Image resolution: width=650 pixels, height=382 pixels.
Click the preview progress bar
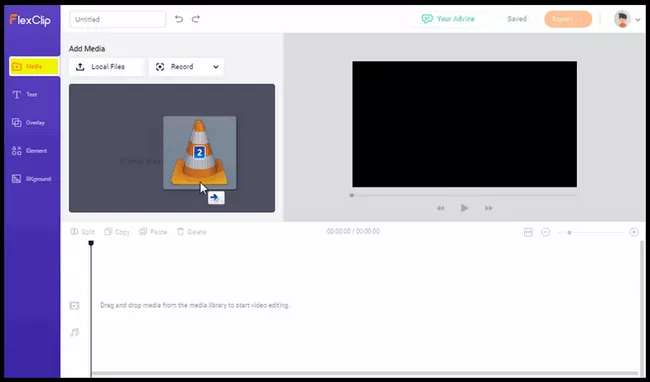[x=464, y=195]
